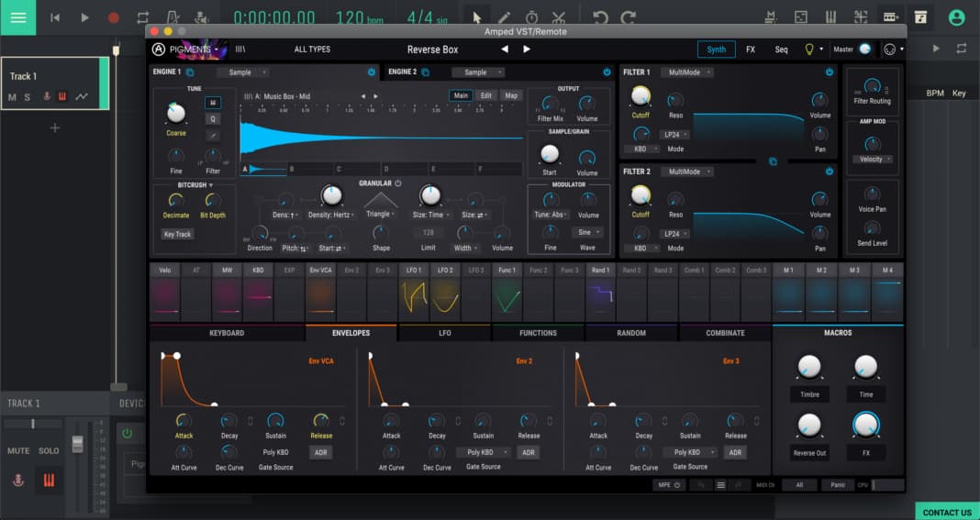980x520 pixels.
Task: Toggle Granular power switch
Action: click(398, 183)
